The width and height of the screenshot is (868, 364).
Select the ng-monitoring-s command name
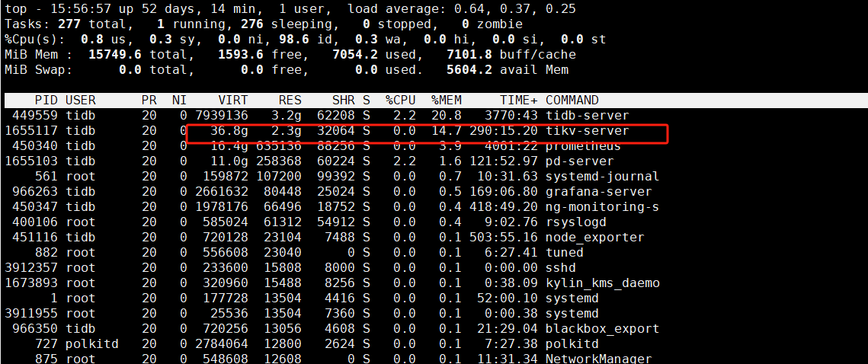coord(603,207)
